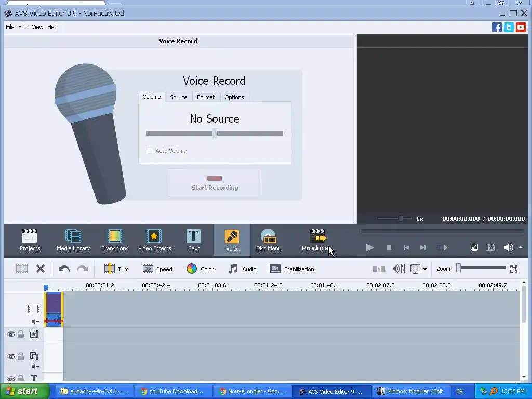532x399 pixels.
Task: Click the zoom-to-fit timeline icon
Action: (x=514, y=269)
